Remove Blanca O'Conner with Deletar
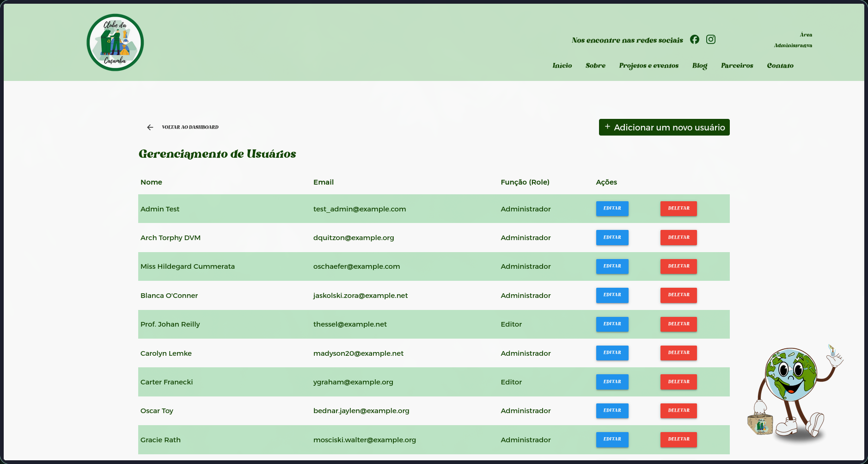The height and width of the screenshot is (464, 868). coord(678,295)
